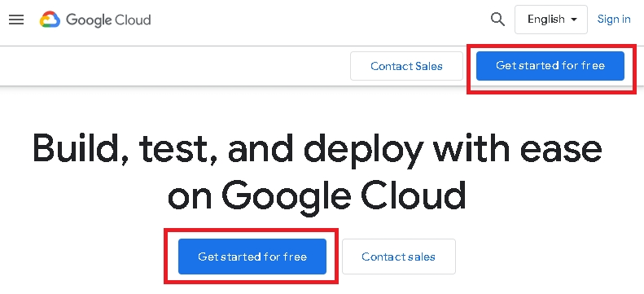Click Get started for free below headline

pyautogui.click(x=252, y=257)
